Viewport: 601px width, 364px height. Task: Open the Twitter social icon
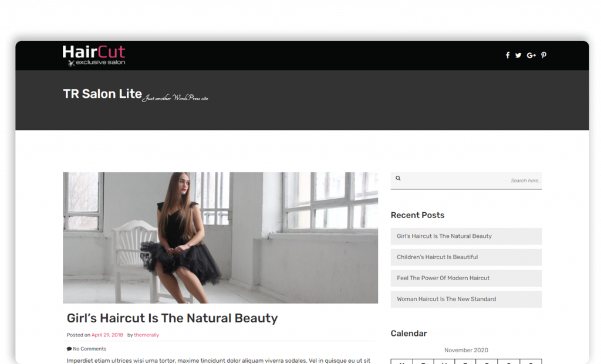click(x=518, y=55)
